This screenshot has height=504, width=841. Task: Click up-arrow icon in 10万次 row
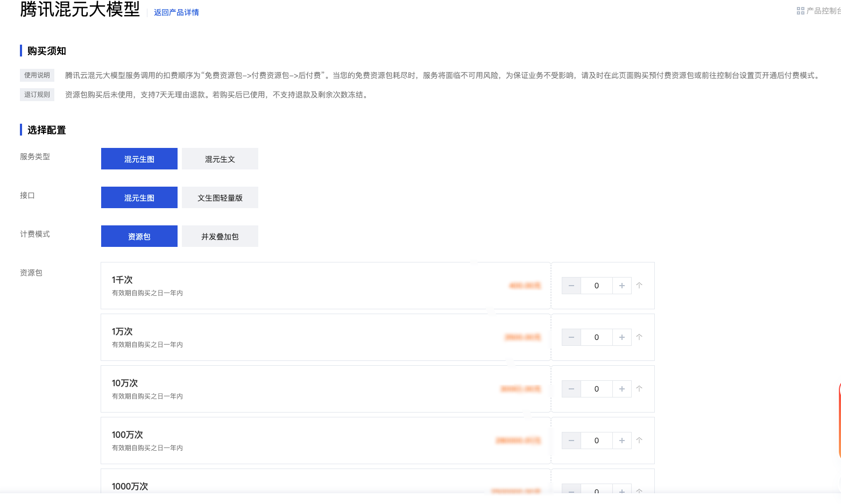pyautogui.click(x=639, y=389)
